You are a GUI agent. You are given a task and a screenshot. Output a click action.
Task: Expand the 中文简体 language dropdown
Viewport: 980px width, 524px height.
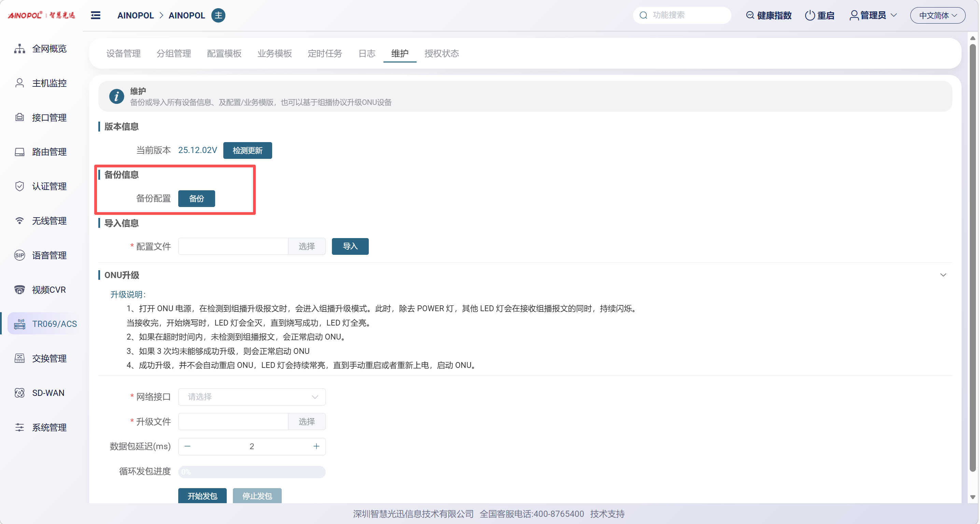pyautogui.click(x=937, y=15)
